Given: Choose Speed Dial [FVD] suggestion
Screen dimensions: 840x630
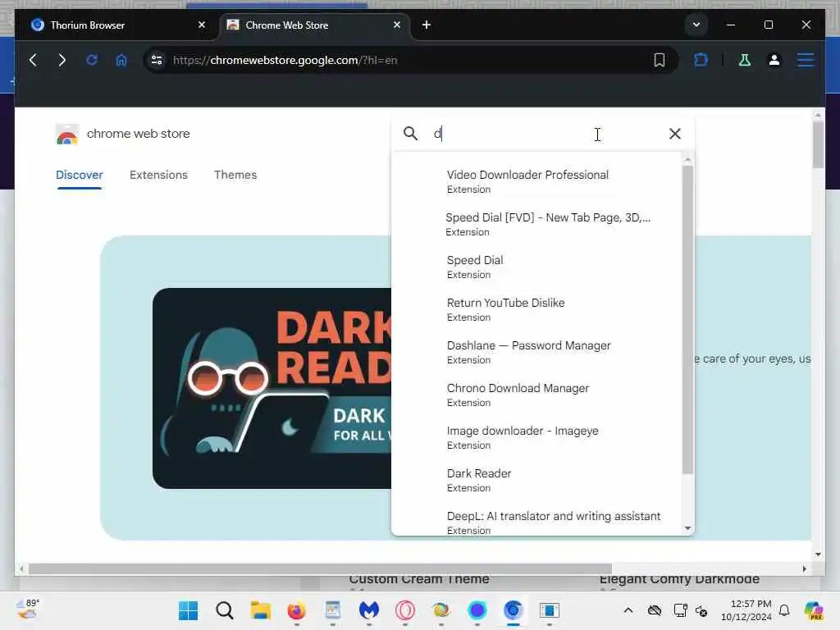Looking at the screenshot, I should 536,224.
